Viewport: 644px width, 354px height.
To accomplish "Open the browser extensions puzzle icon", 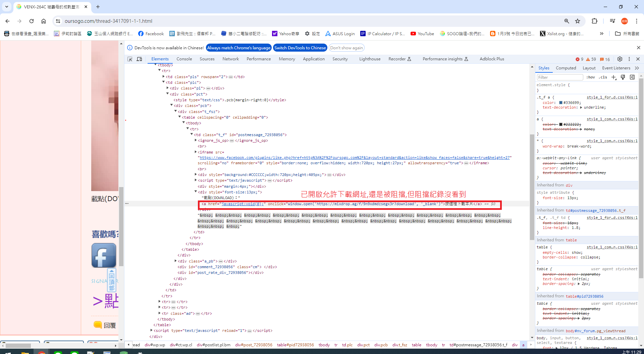I will point(594,21).
